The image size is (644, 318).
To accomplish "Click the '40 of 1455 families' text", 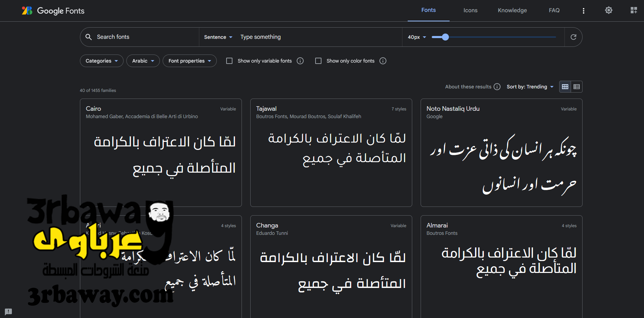I will click(x=98, y=91).
